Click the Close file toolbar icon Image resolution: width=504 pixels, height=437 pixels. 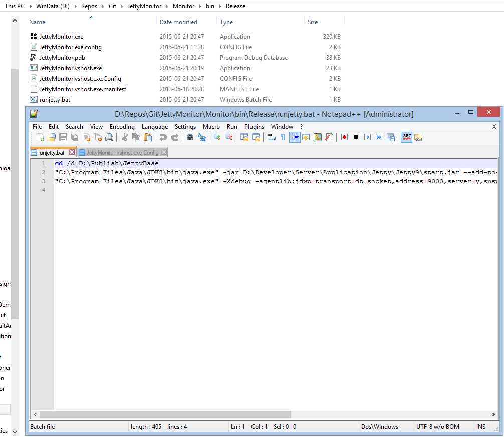pos(86,138)
